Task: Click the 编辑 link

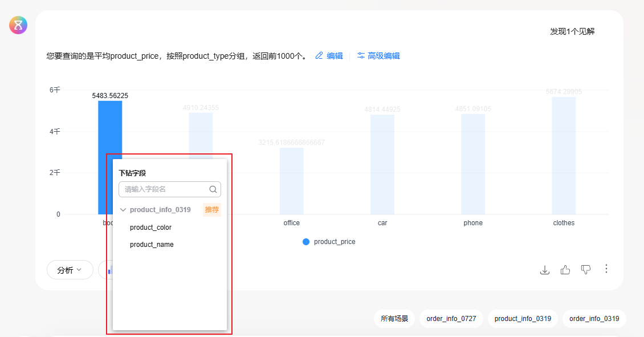Action: pos(335,56)
